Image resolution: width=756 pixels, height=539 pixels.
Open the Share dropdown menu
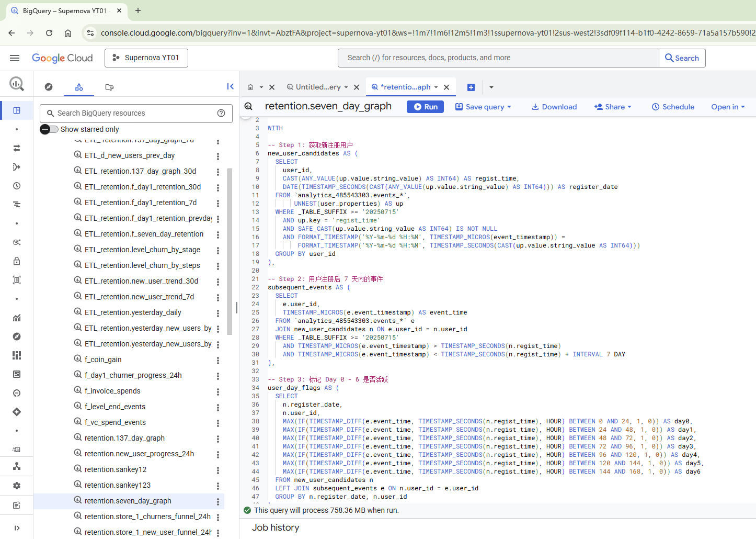[613, 107]
